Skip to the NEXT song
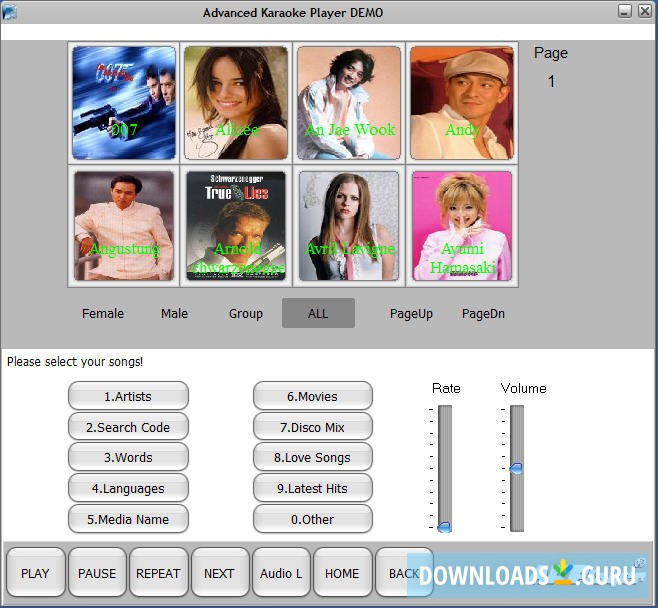Image resolution: width=658 pixels, height=608 pixels. (220, 573)
